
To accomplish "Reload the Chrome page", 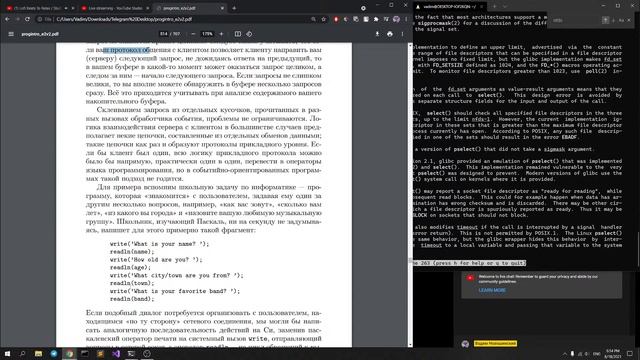I will (27, 19).
